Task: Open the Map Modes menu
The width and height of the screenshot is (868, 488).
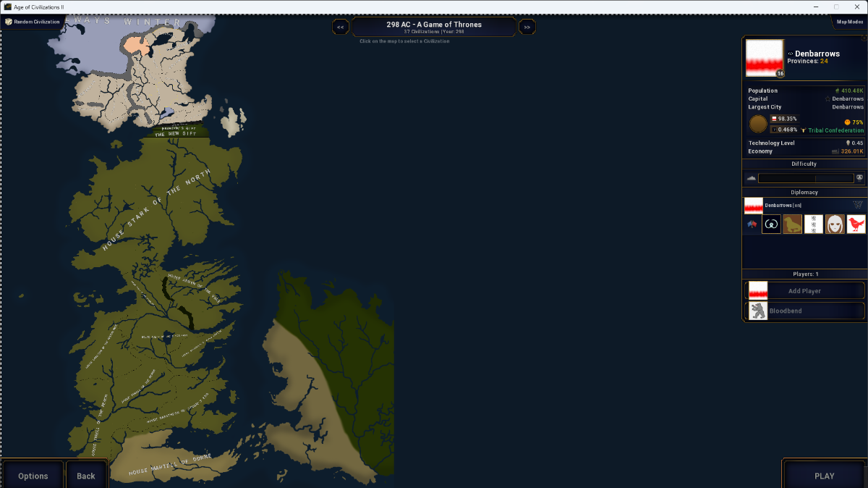Action: pos(849,22)
